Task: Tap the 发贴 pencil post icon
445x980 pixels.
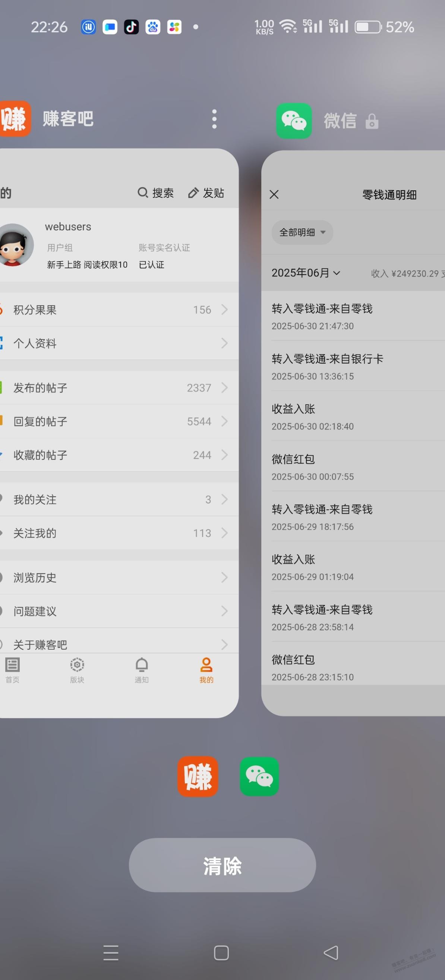Action: [x=193, y=193]
